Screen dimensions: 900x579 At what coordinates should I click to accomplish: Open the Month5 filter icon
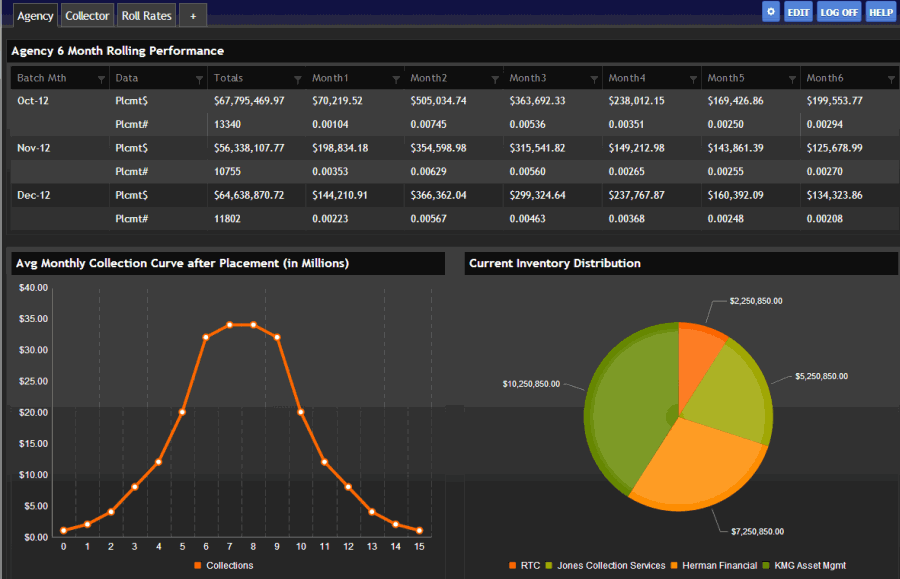coord(791,77)
